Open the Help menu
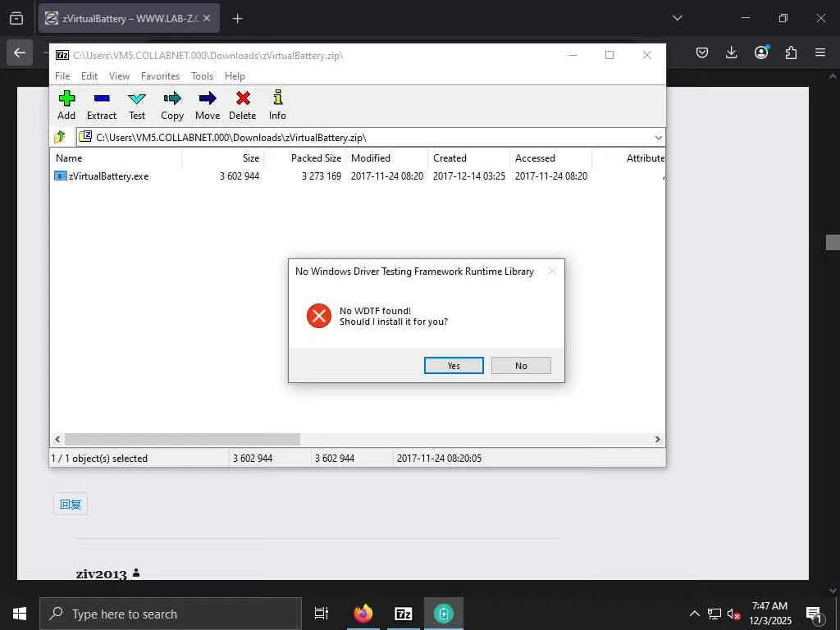 coord(235,76)
